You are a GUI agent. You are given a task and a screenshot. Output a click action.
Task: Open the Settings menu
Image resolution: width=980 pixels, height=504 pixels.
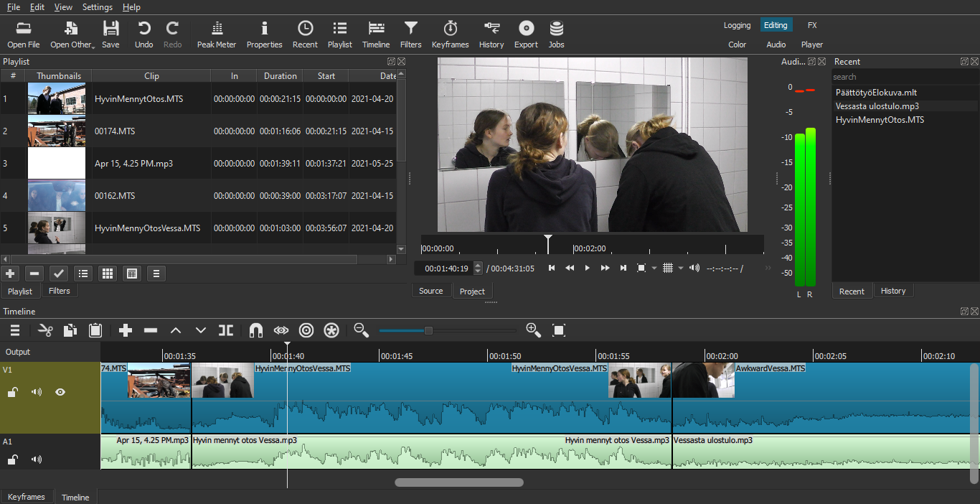click(x=97, y=7)
